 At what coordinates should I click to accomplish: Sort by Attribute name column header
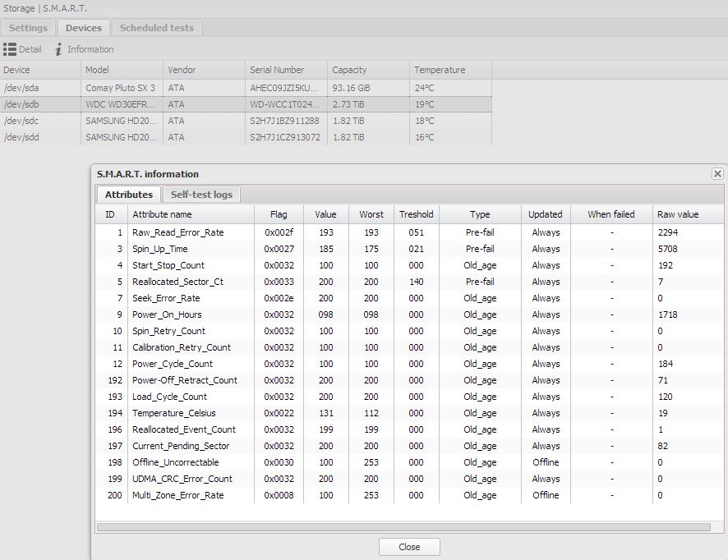(191, 214)
